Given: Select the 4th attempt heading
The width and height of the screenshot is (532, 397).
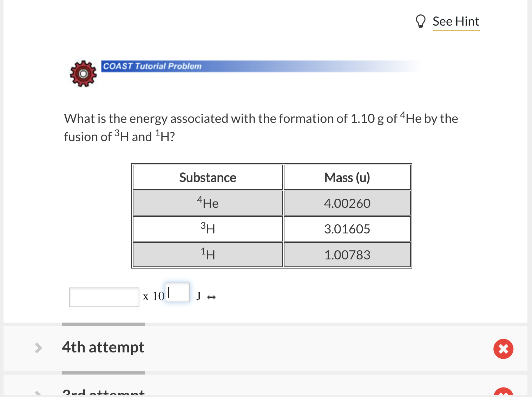Looking at the screenshot, I should point(103,348).
